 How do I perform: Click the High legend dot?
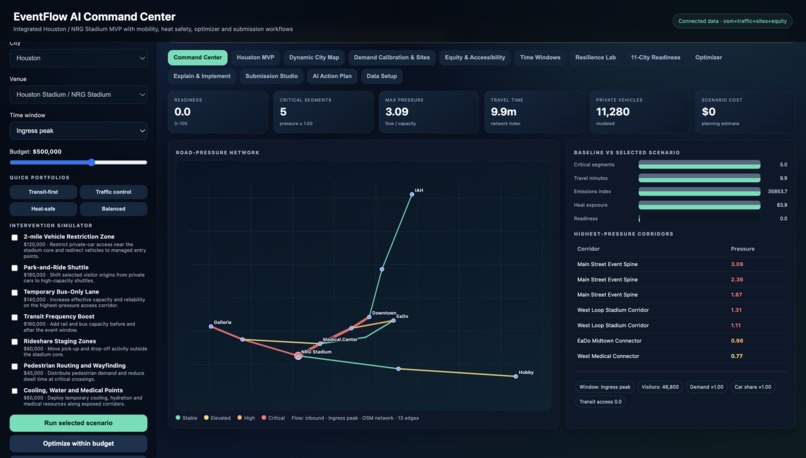pyautogui.click(x=240, y=418)
